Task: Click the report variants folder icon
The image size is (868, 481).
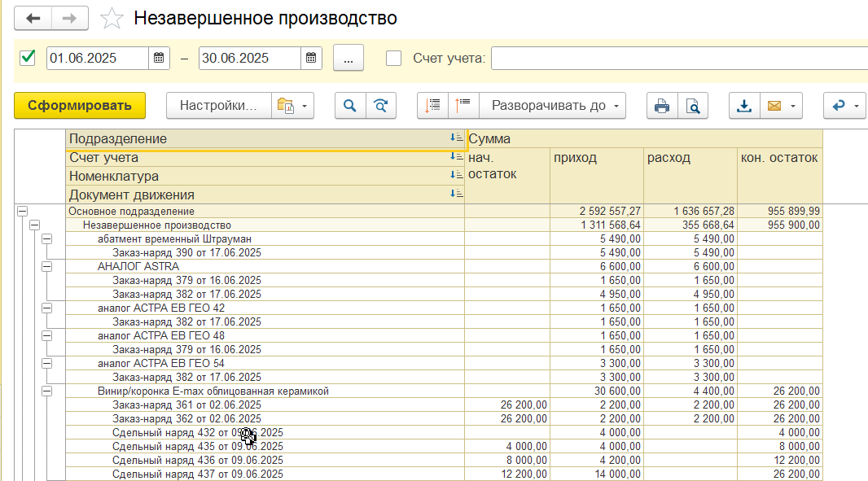Action: click(x=286, y=105)
